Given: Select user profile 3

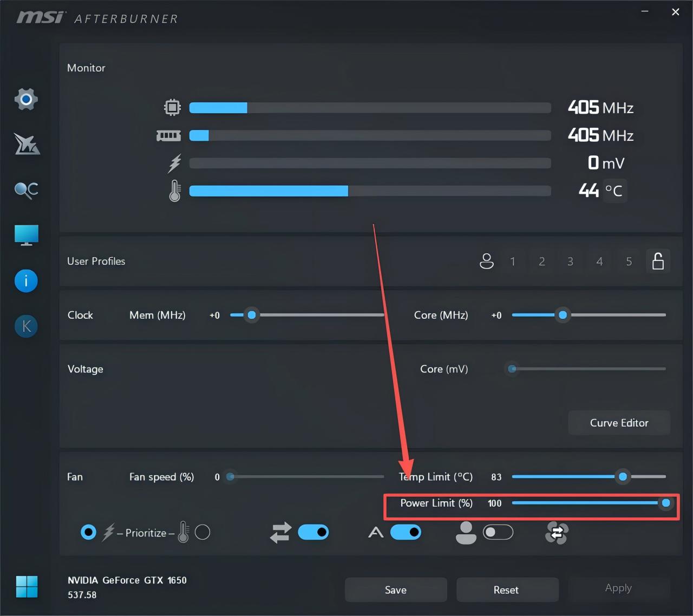Looking at the screenshot, I should [570, 261].
